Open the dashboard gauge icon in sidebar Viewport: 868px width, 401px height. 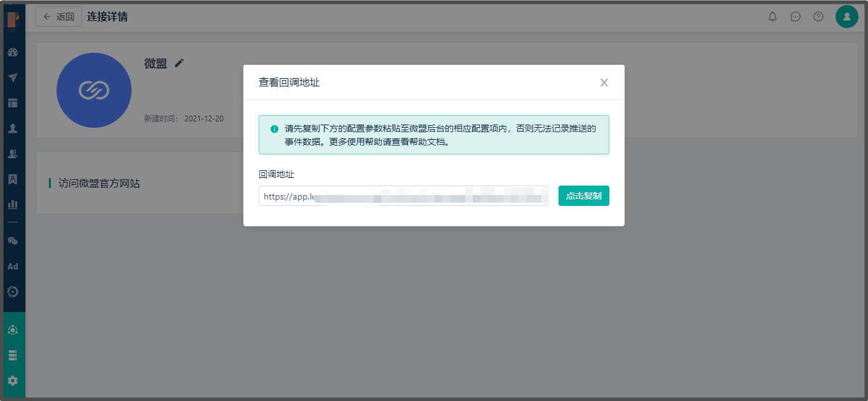[x=13, y=52]
